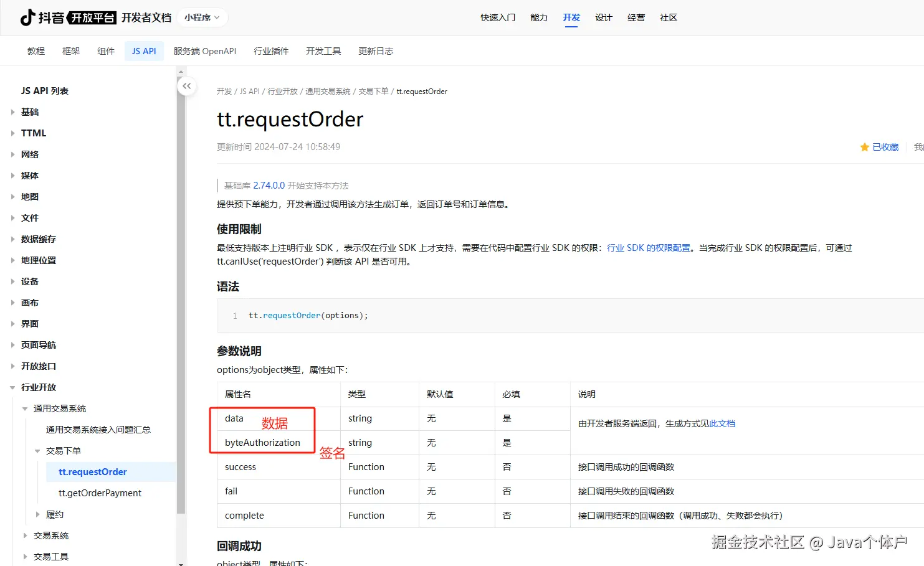
Task: Click the 通用交易系统 breadcrumb link
Action: [328, 92]
